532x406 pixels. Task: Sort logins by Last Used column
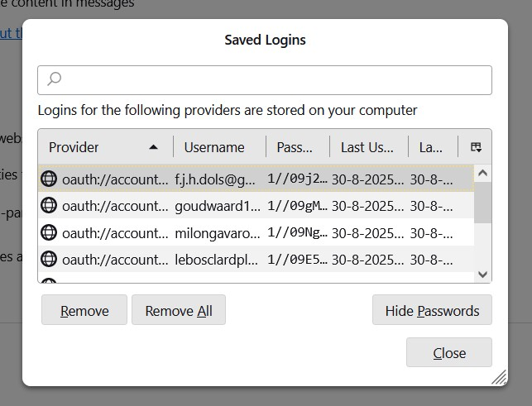click(367, 147)
